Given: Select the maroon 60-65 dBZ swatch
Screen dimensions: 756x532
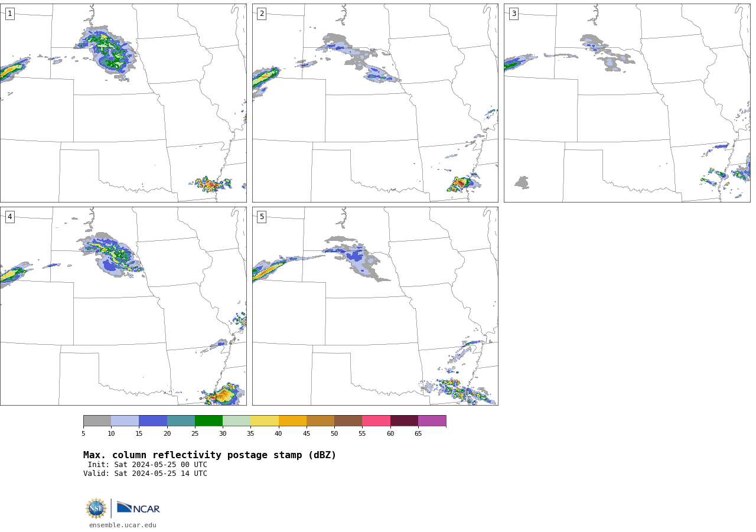Looking at the screenshot, I should [404, 420].
